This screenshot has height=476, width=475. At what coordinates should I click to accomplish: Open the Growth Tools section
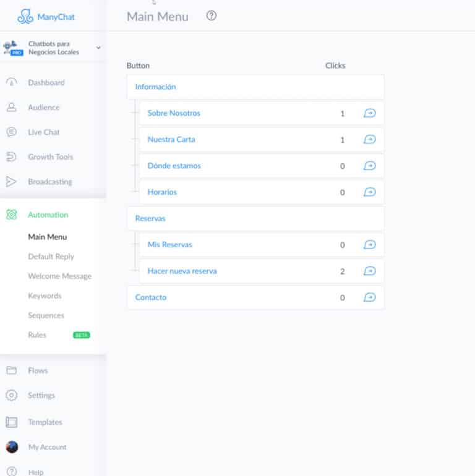50,157
